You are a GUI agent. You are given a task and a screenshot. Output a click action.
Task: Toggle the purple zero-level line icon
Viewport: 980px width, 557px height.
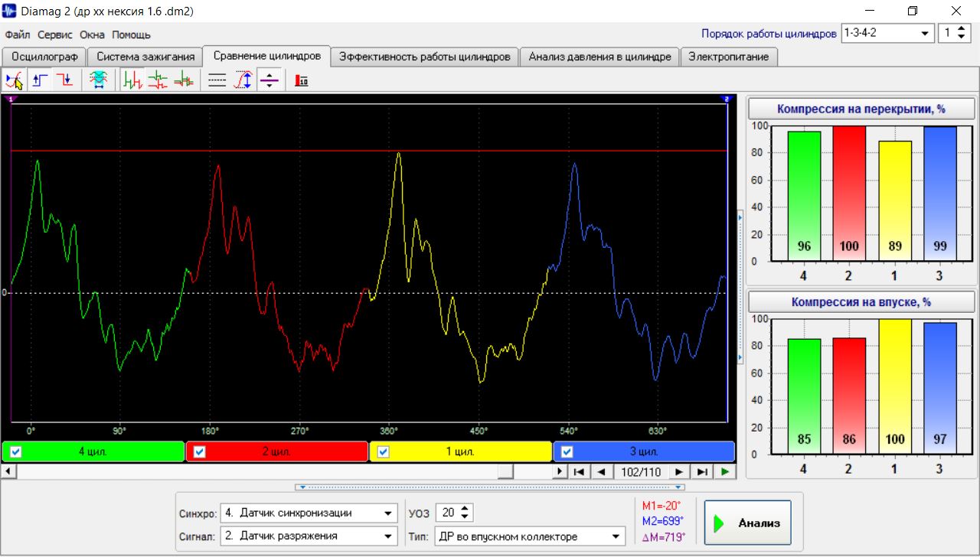pyautogui.click(x=269, y=80)
